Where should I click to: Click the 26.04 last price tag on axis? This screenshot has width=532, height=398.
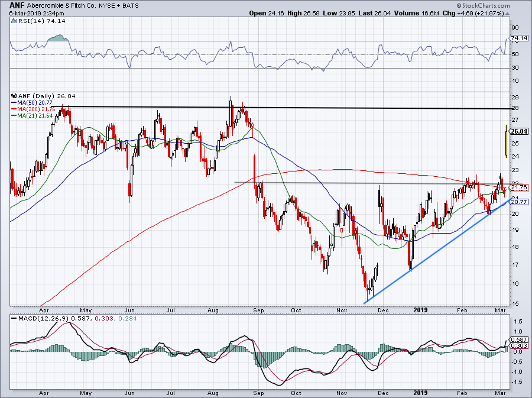[x=519, y=131]
